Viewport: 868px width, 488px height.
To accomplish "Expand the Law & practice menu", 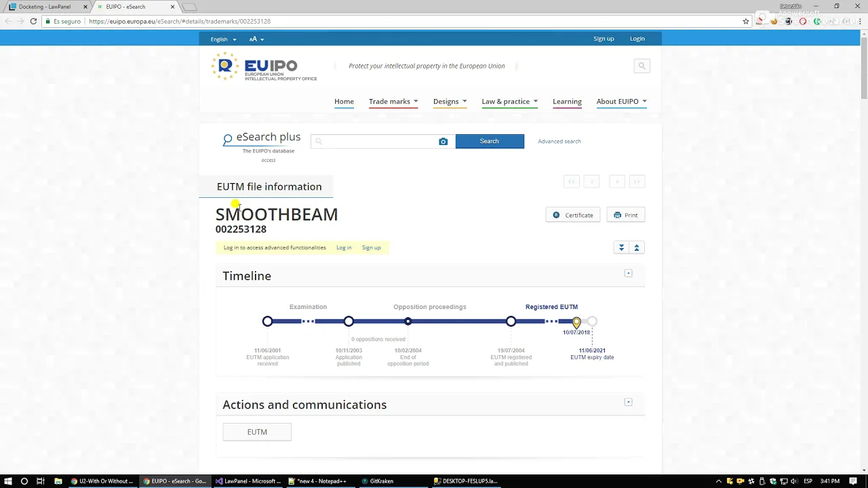I will click(509, 102).
